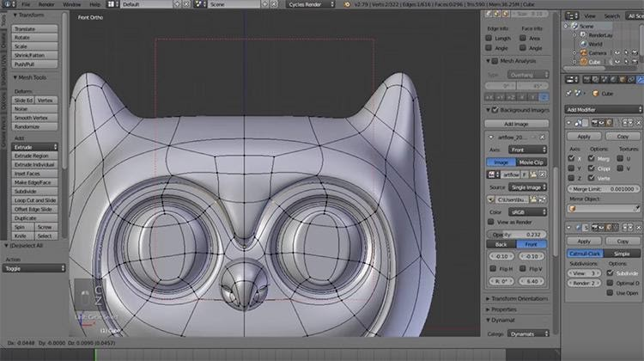The height and width of the screenshot is (361, 644).
Task: Click the Blender logo icon in header
Action: pos(347,4)
